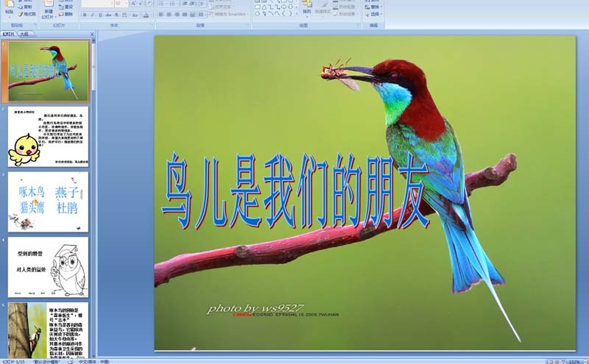This screenshot has width=589, height=364.
Task: Click the Copy (复制) icon
Action: (x=27, y=7)
